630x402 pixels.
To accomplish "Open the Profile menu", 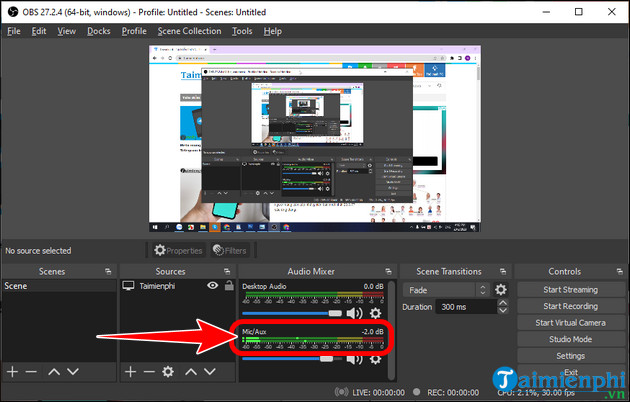I will pyautogui.click(x=134, y=31).
